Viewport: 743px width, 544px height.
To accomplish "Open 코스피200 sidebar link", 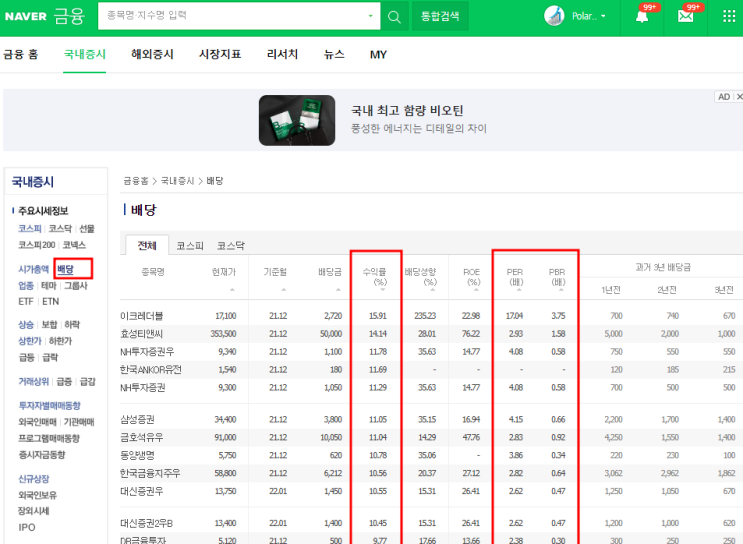I will (x=37, y=245).
